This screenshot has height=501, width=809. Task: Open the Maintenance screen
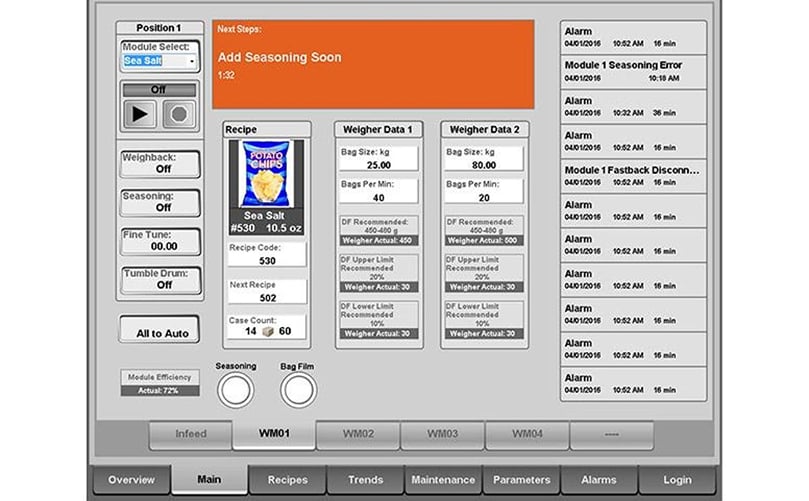pos(443,480)
